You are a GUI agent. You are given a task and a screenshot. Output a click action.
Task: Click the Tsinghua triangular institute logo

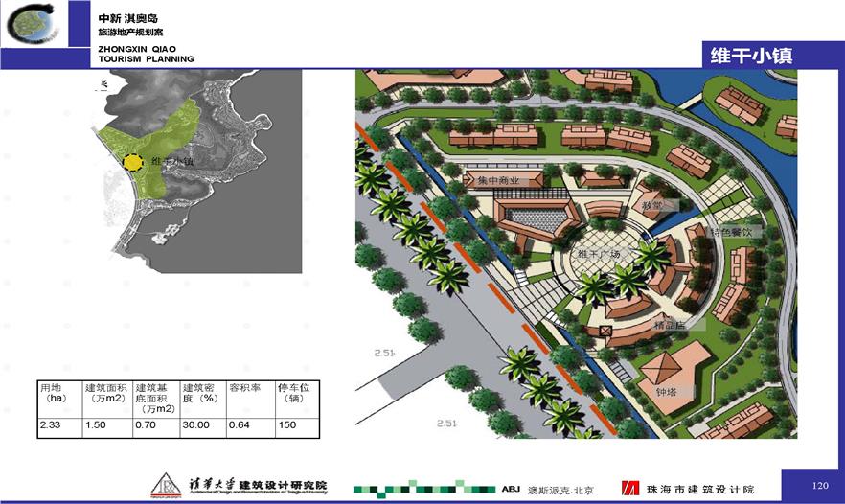pos(169,486)
